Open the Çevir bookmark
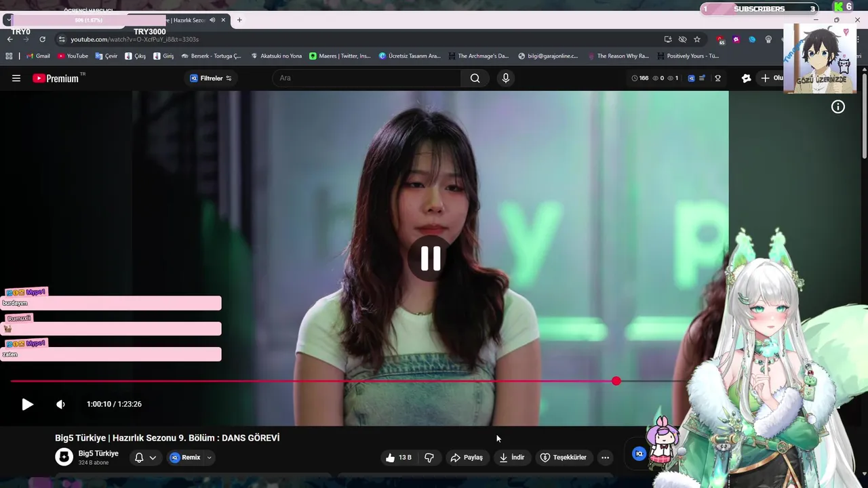The image size is (868, 488). [106, 56]
